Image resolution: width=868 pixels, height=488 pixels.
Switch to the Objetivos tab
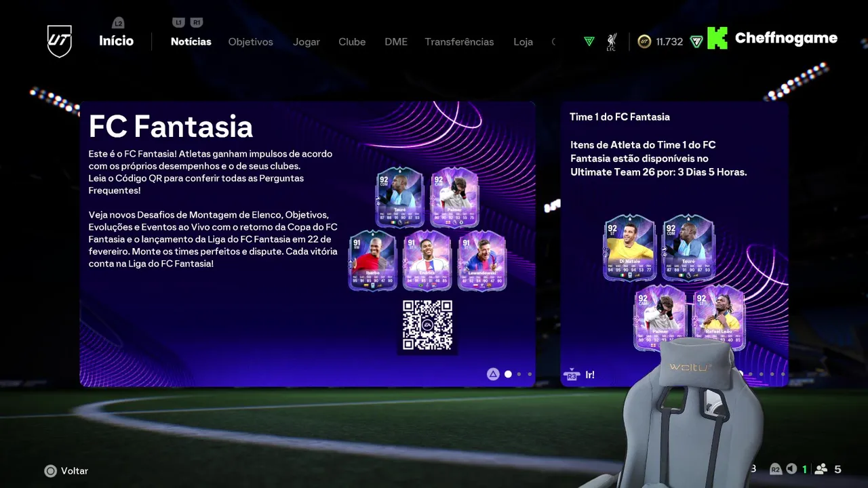[x=250, y=41]
